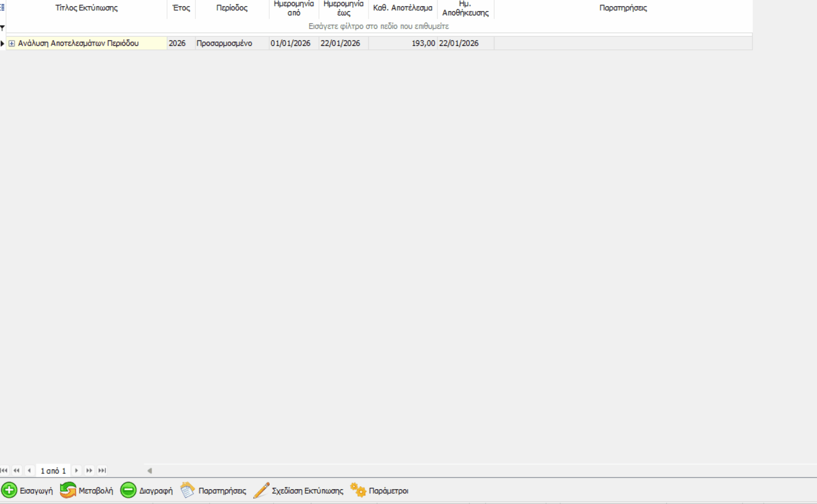Click the Σχεδίαση Εκτύπωσης pencil icon
817x504 pixels.
tap(261, 490)
